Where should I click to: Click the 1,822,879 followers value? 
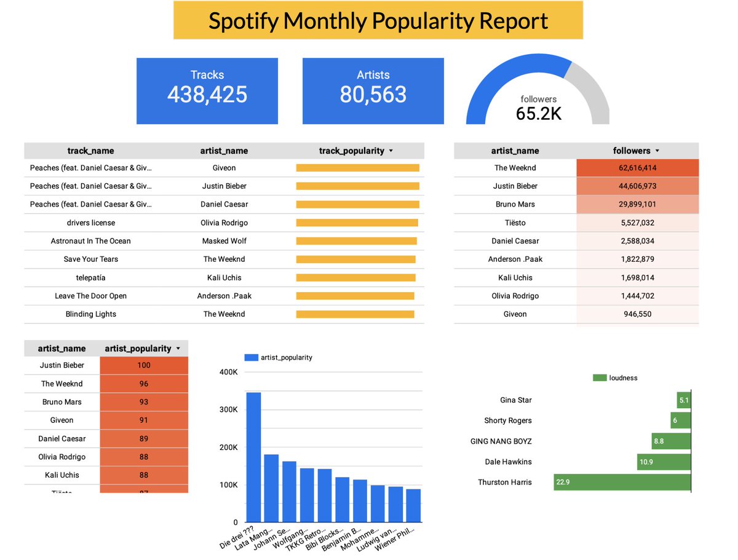point(638,259)
